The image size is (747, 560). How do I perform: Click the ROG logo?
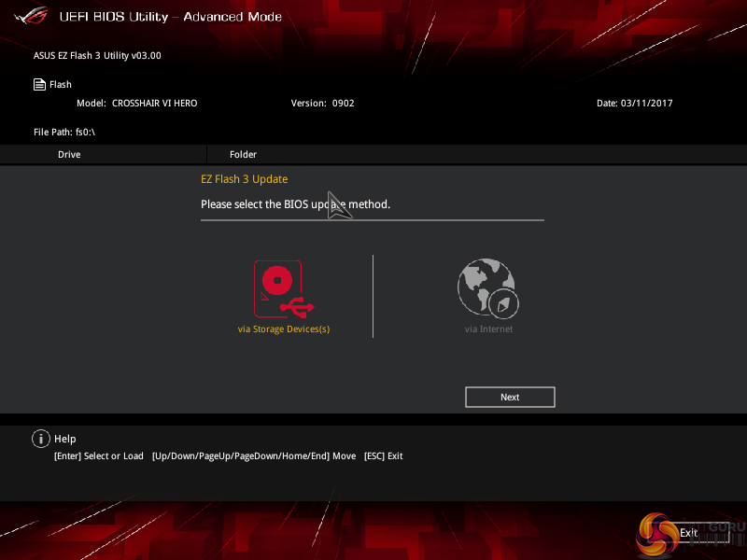click(32, 15)
